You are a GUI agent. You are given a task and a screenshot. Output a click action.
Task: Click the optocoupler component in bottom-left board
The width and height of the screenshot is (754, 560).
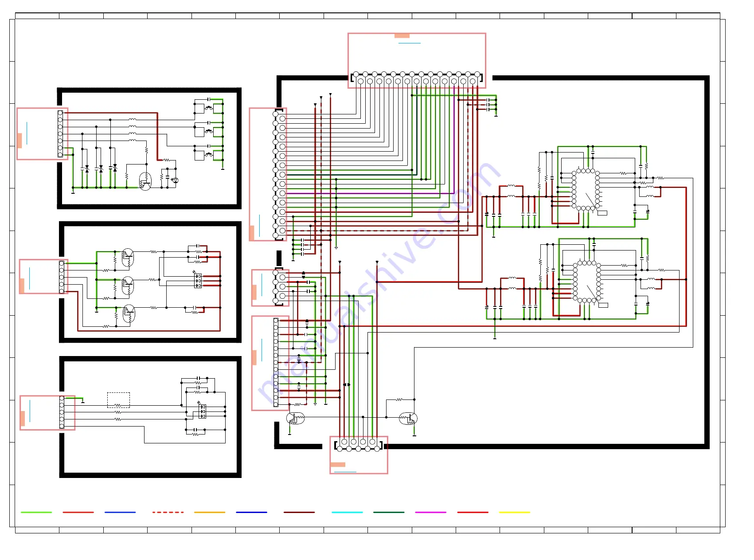click(x=203, y=411)
